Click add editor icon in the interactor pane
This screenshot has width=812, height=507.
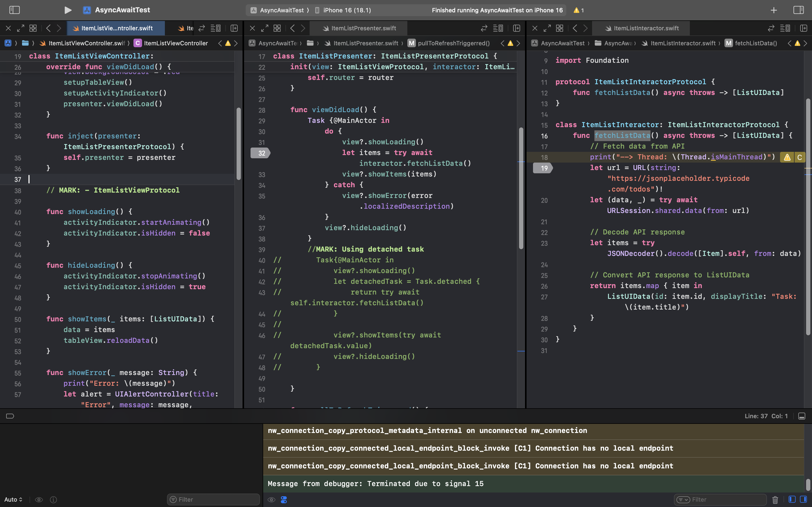pyautogui.click(x=804, y=28)
